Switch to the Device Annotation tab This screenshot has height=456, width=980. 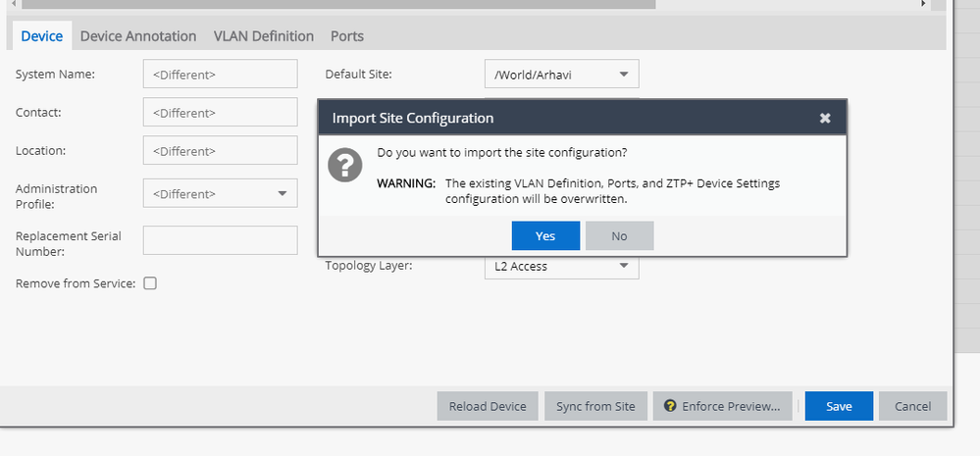pyautogui.click(x=138, y=36)
